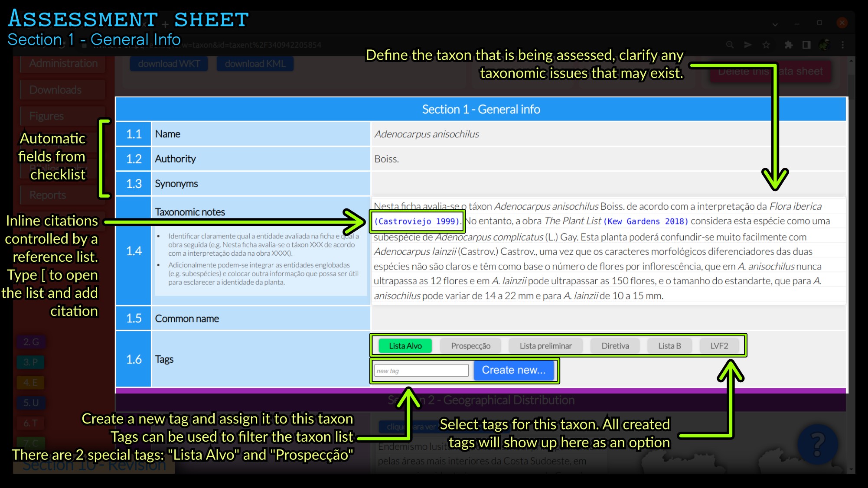The image size is (868, 488).
Task: Click the download KML button
Action: 255,64
